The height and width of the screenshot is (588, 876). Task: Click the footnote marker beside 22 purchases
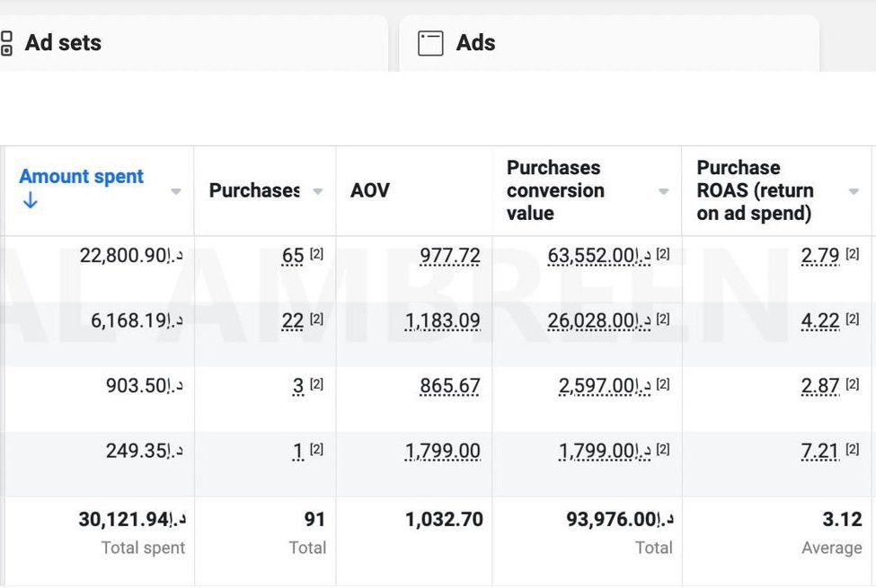tap(316, 320)
